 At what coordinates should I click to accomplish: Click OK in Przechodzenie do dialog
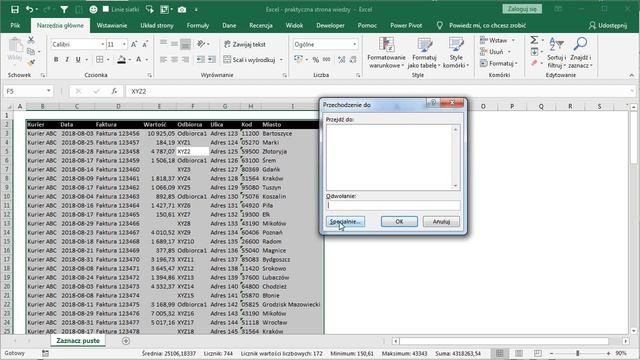coord(399,222)
